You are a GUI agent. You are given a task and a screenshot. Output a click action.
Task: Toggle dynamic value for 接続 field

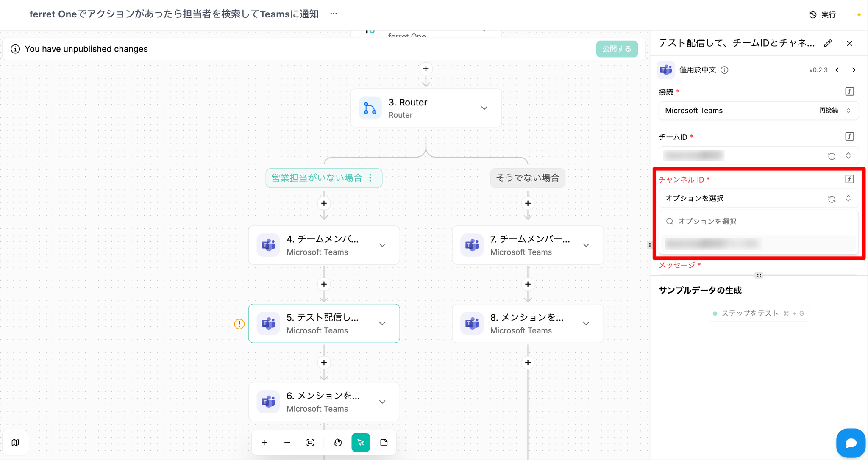click(x=849, y=91)
